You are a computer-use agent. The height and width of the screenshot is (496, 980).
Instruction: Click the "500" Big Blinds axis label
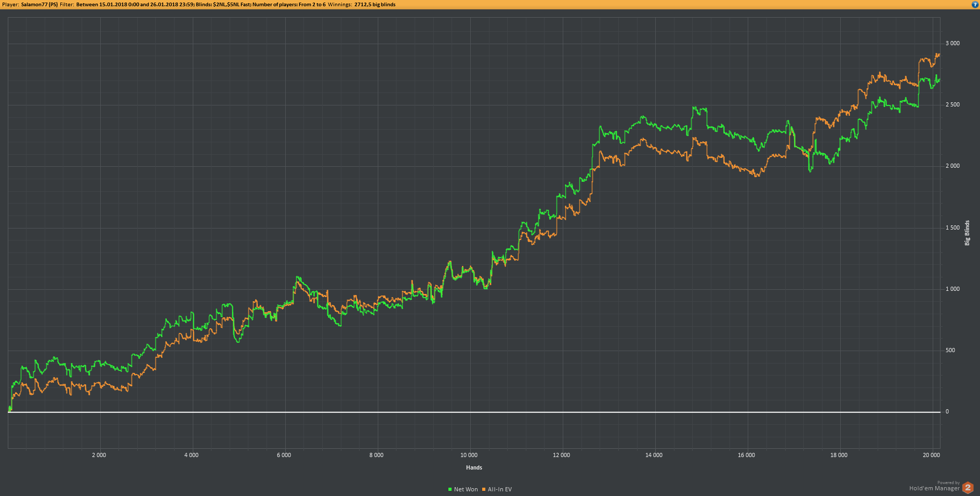click(950, 350)
